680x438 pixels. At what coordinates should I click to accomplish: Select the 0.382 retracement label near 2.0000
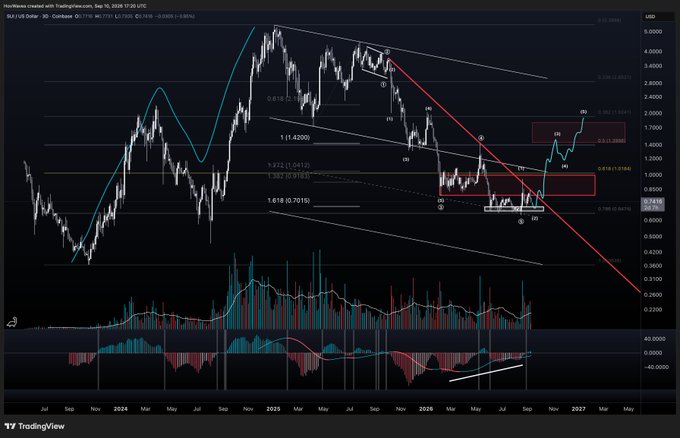click(615, 112)
